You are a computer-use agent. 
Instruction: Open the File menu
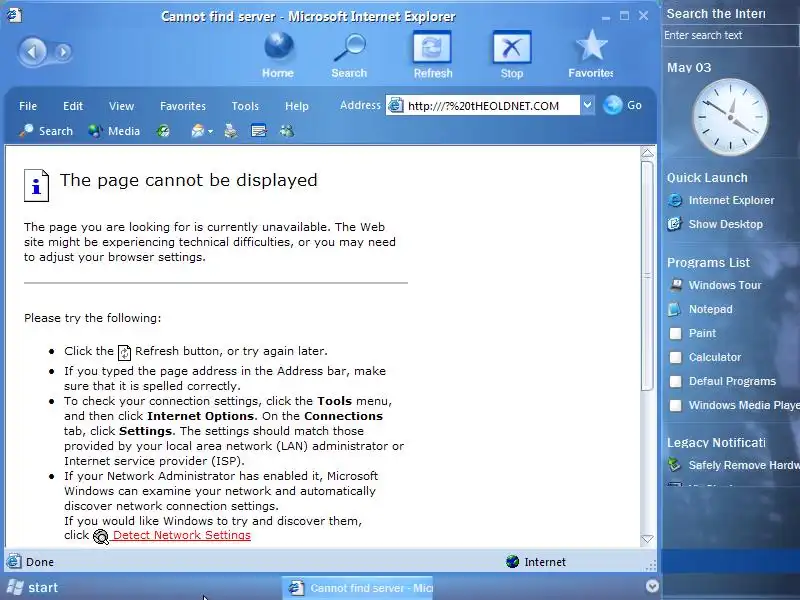tap(28, 106)
